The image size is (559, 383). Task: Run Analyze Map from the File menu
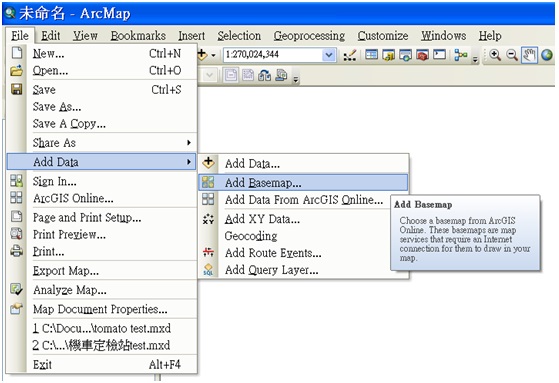(x=102, y=290)
